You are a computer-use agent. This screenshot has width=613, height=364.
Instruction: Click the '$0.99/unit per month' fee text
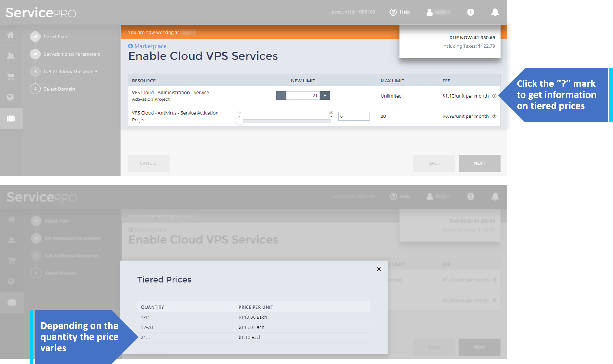click(465, 116)
